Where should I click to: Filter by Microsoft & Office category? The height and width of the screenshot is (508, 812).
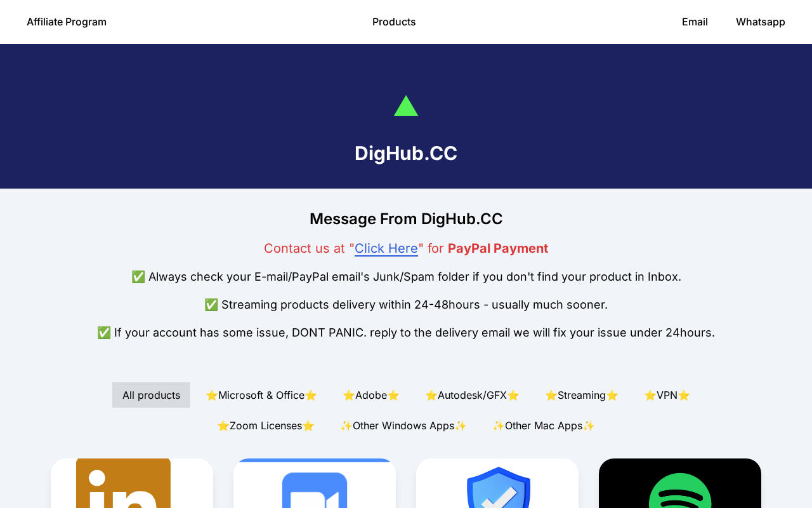[x=261, y=395]
